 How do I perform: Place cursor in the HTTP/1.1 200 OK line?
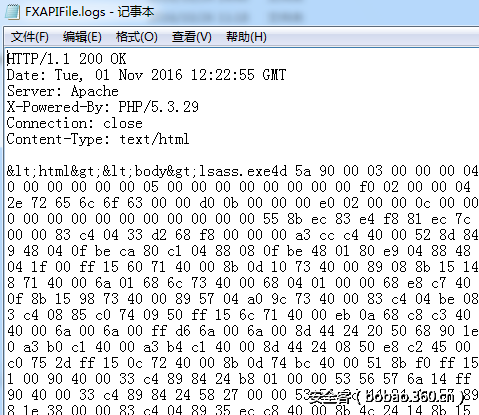click(x=67, y=59)
